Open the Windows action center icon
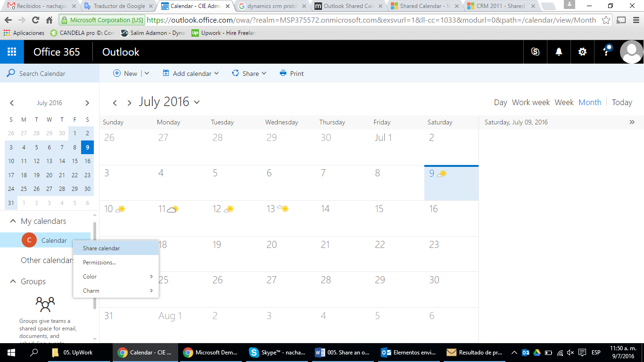The image size is (644, 362). pyautogui.click(x=582, y=353)
